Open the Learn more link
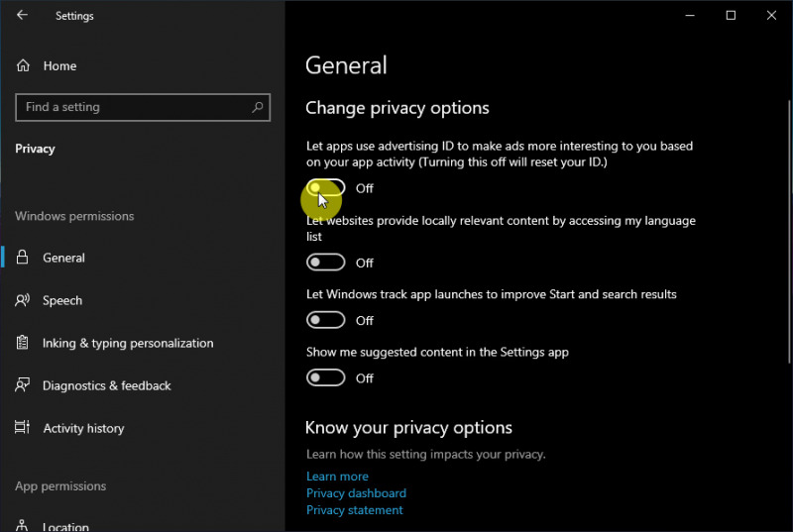793x532 pixels. point(337,477)
